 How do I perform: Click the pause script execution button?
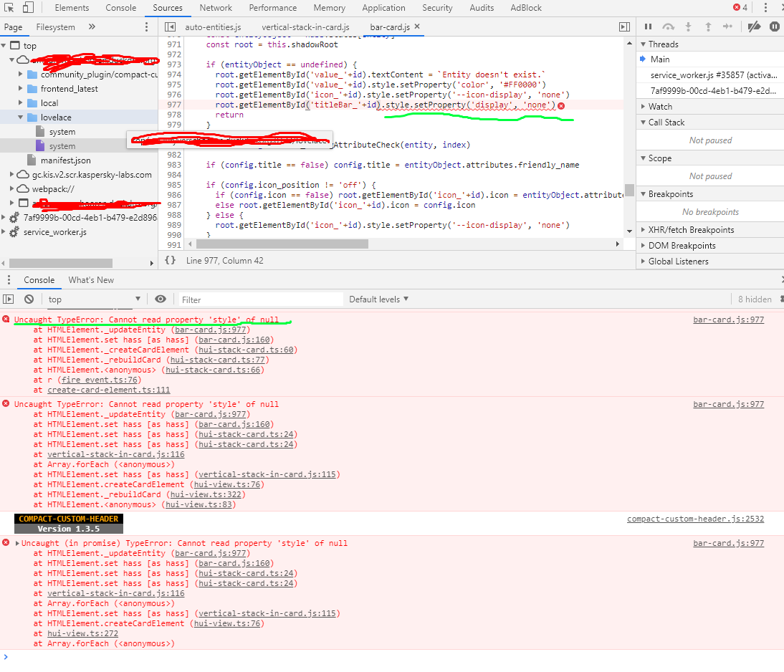coord(648,27)
